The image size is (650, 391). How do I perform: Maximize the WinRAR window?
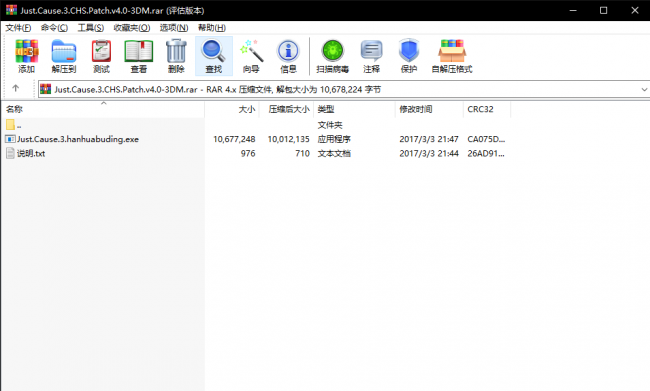coord(604,10)
